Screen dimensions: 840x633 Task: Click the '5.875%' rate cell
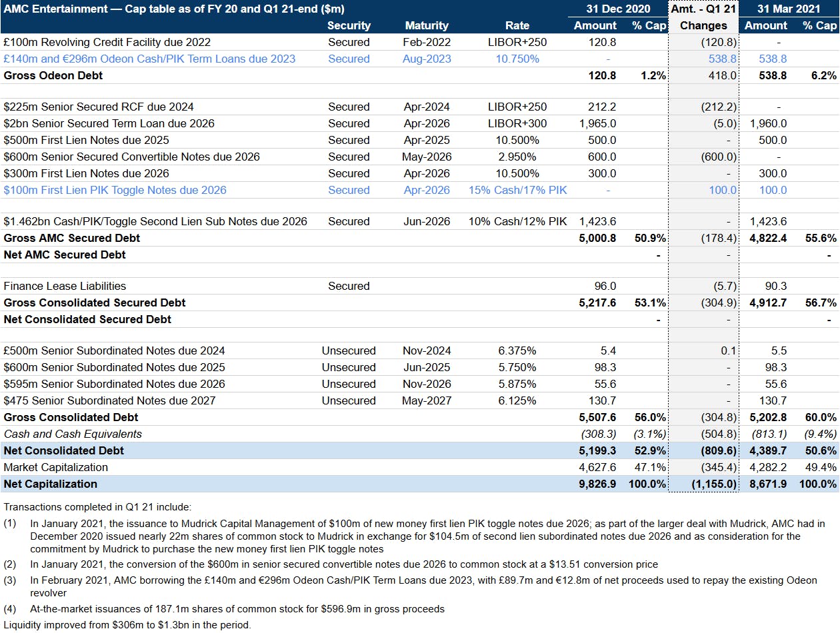coord(517,384)
